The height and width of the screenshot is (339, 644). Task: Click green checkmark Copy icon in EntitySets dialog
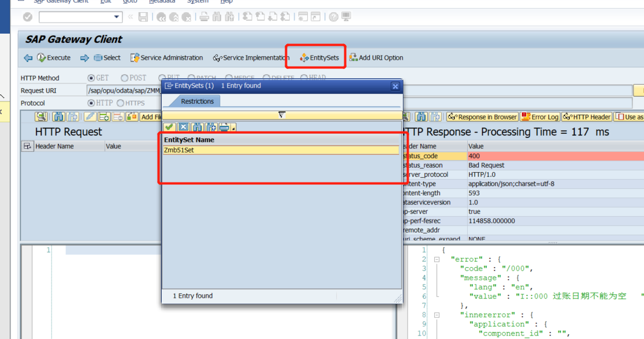169,127
